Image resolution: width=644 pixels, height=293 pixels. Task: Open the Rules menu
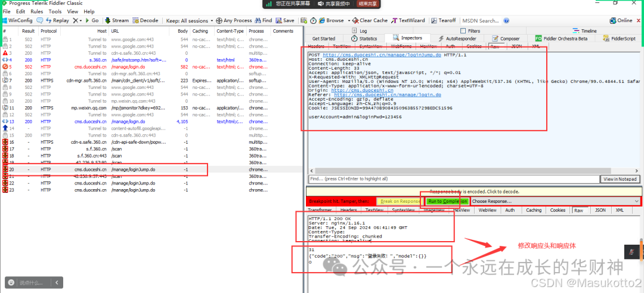coord(37,11)
